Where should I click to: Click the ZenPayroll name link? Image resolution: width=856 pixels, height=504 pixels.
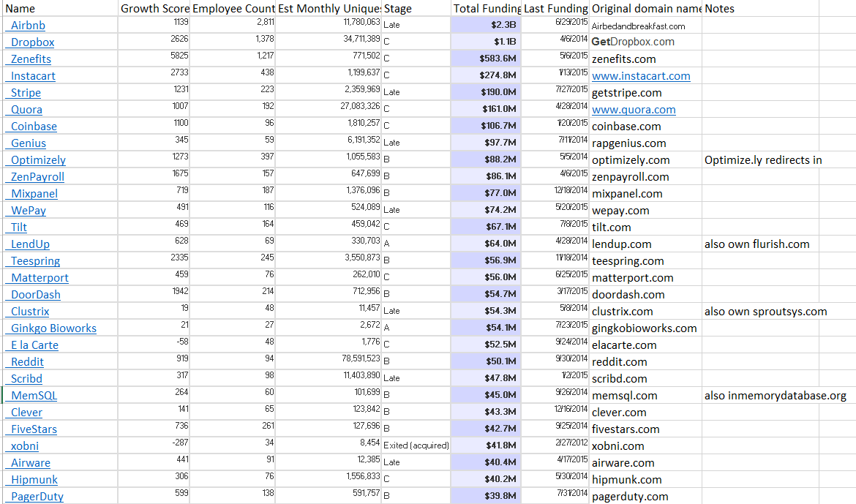point(37,178)
